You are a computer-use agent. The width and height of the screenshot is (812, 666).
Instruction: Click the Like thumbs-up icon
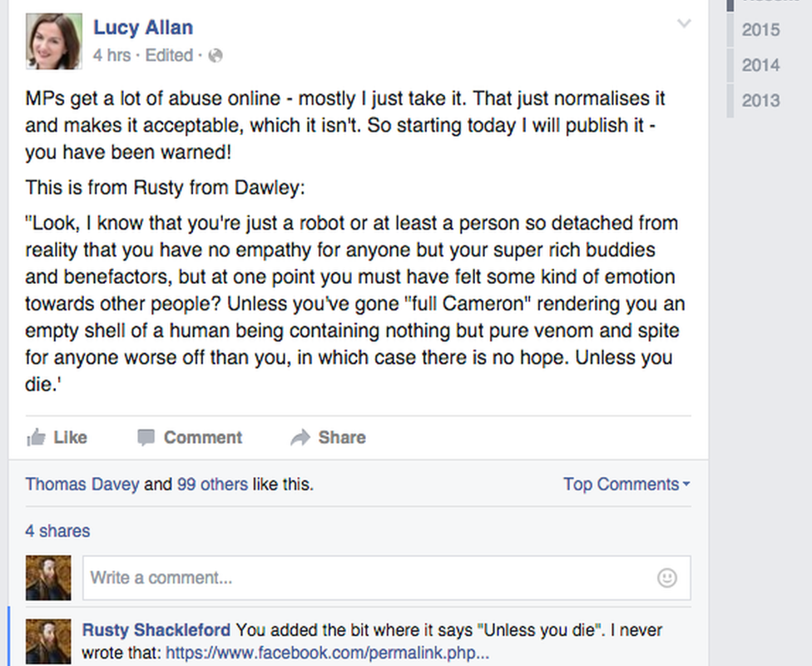[36, 437]
